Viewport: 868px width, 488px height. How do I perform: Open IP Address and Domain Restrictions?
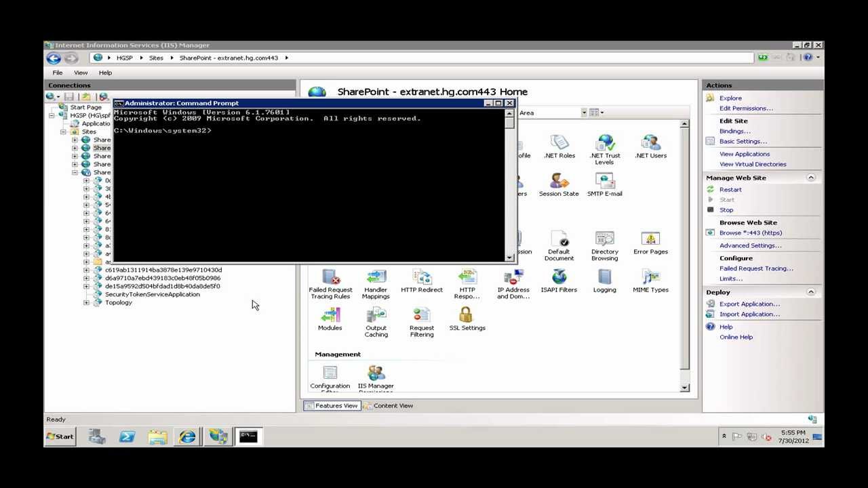click(513, 285)
